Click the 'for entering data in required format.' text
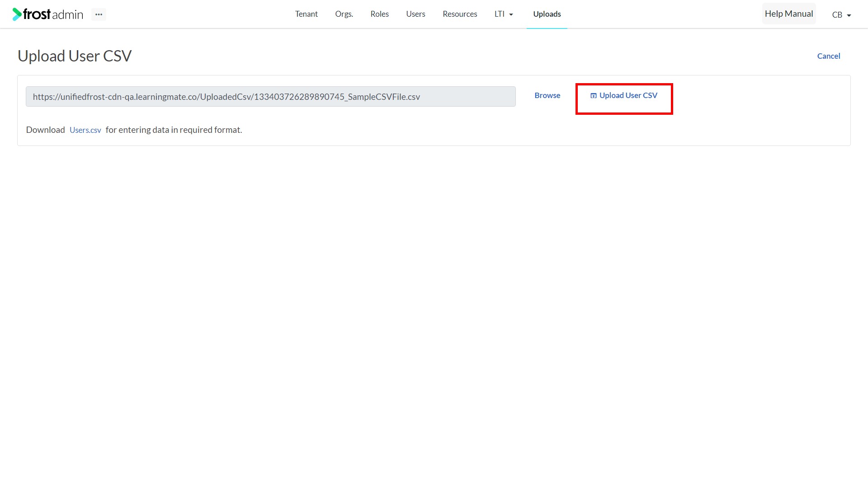Screen dimensions: 868x488 (x=174, y=130)
